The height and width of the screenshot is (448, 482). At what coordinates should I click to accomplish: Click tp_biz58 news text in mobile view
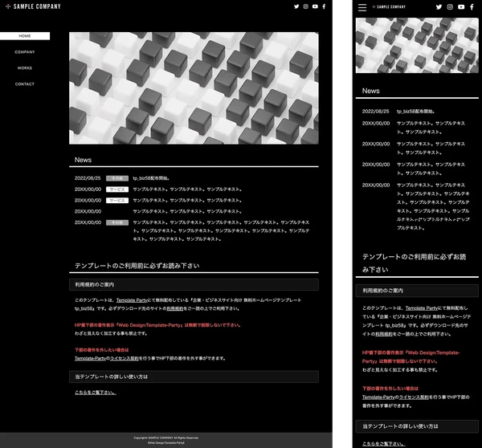pos(415,112)
